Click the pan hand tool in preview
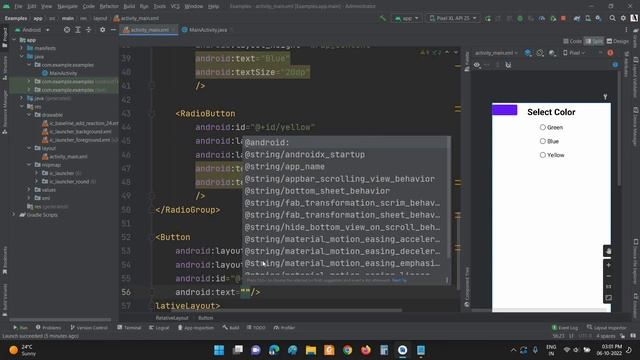640x360 pixels. (x=608, y=251)
